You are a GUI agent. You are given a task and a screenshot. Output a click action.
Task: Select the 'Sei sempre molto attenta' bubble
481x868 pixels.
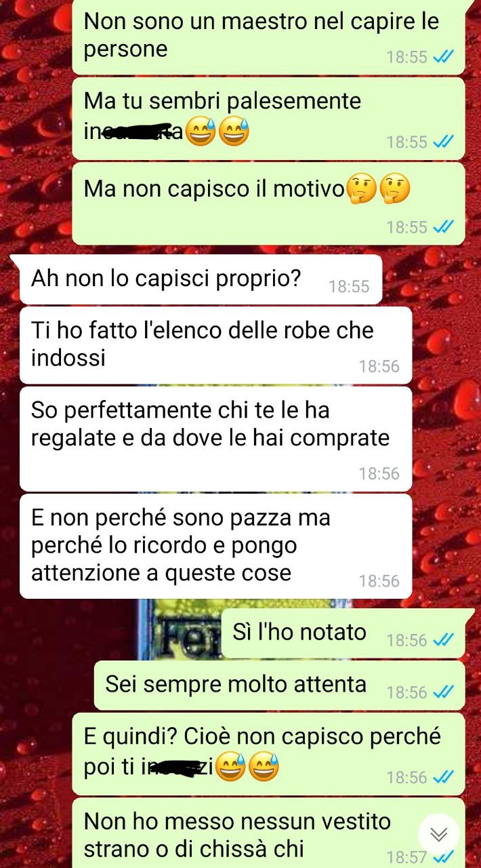pos(279,686)
